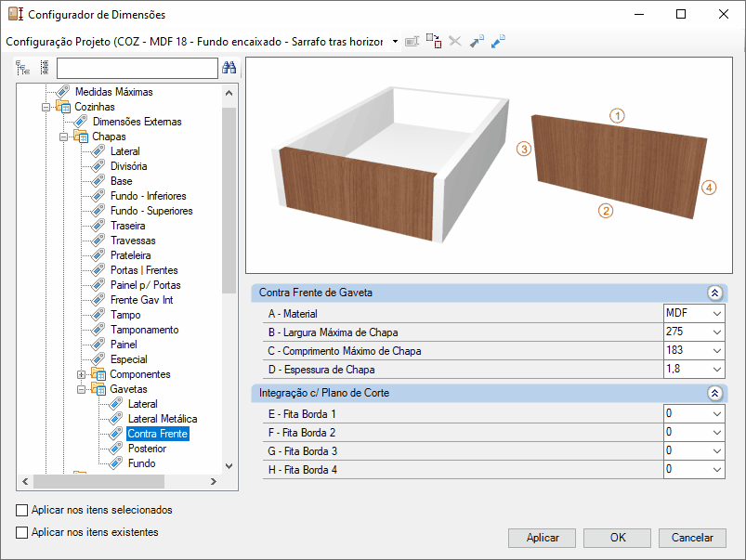This screenshot has width=746, height=560.
Task: Click the binoculars search icon
Action: [x=229, y=68]
